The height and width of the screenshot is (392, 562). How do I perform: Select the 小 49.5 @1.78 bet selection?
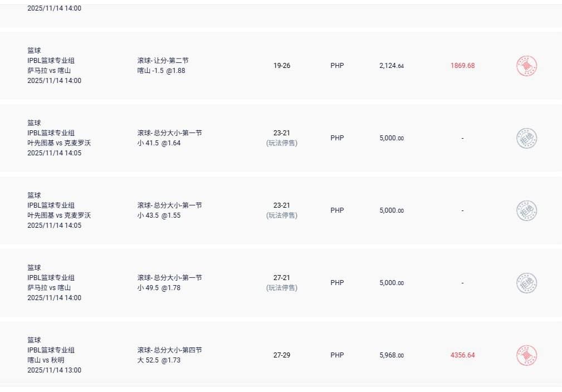point(159,287)
